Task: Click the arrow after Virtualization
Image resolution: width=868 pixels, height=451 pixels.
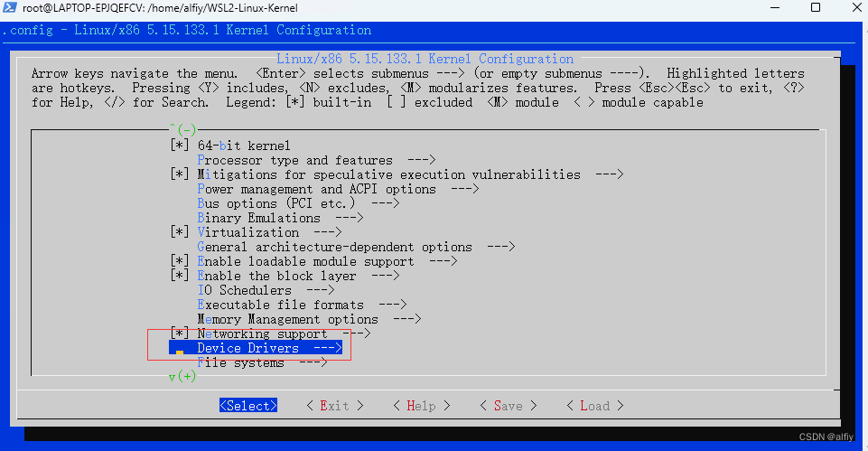Action: [x=328, y=232]
